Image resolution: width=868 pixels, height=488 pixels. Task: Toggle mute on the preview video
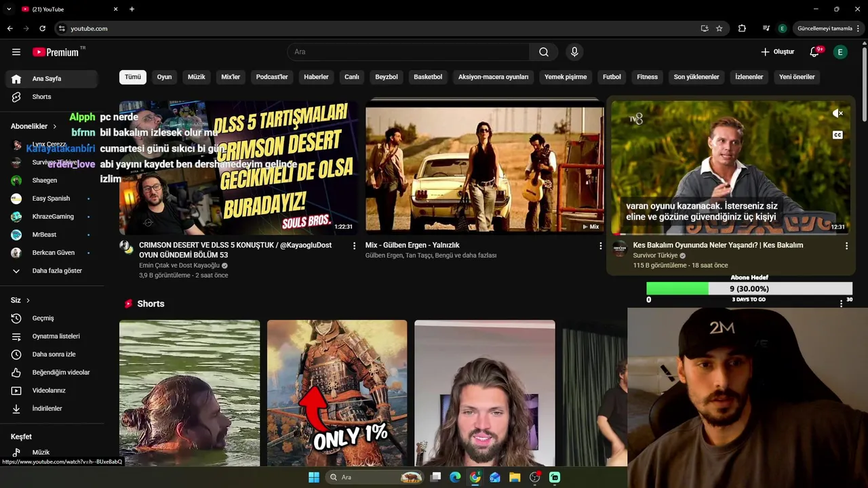point(837,114)
